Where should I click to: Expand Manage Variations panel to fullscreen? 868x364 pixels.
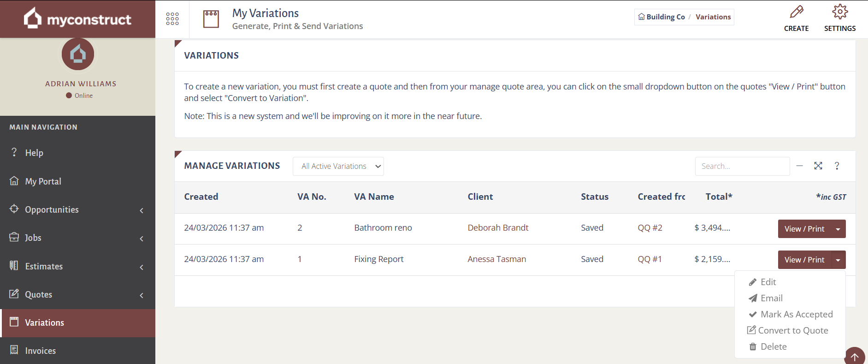pos(818,166)
